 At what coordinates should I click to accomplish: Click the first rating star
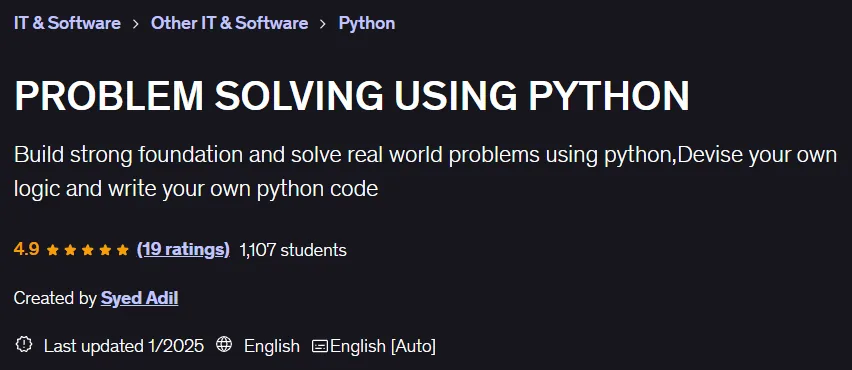(x=53, y=250)
